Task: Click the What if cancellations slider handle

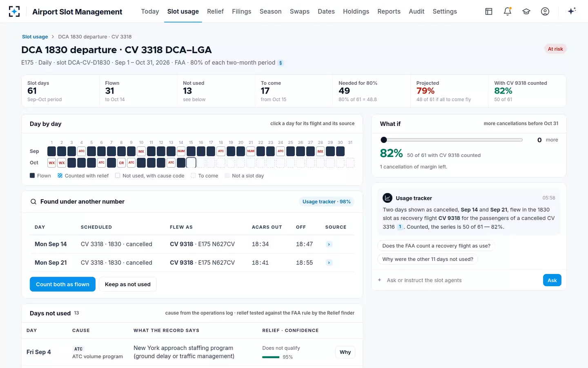Action: pos(384,140)
